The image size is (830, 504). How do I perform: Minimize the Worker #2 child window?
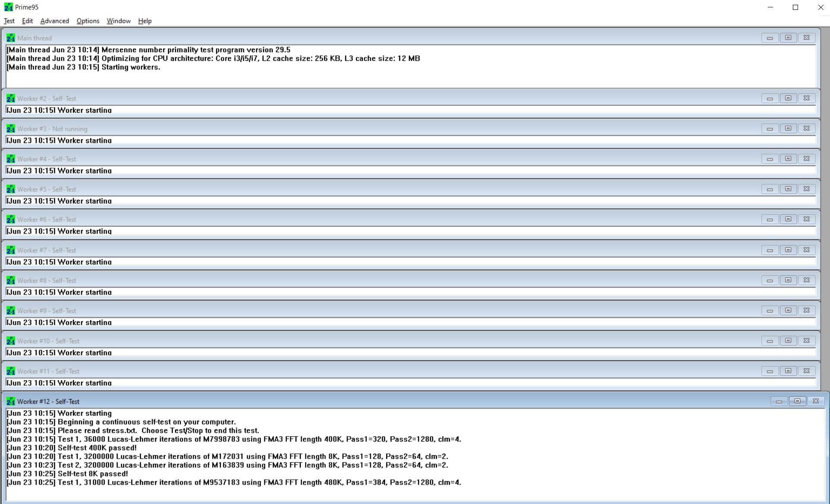770,98
